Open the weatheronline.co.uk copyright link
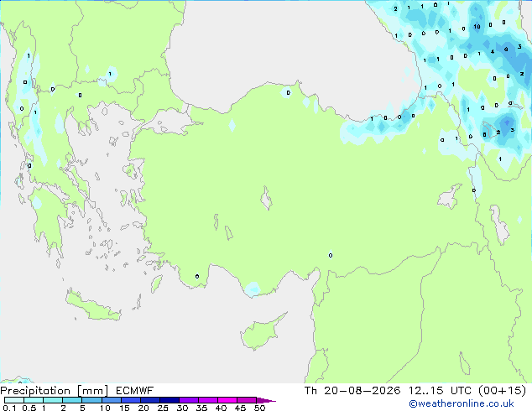Viewport: 532px width, 411px height. 462,403
